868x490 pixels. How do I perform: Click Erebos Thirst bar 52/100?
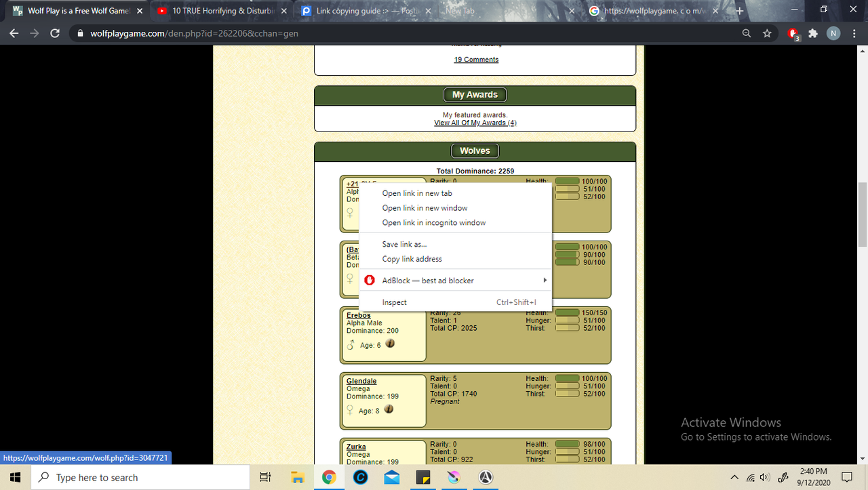[568, 328]
